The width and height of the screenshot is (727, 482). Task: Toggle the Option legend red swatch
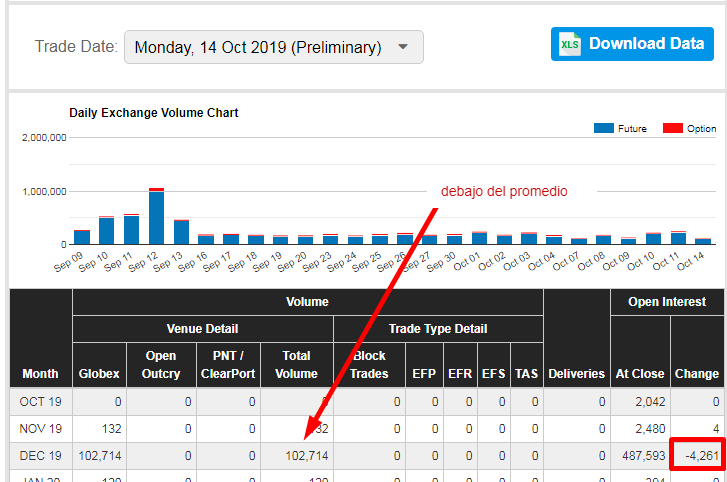coord(673,128)
